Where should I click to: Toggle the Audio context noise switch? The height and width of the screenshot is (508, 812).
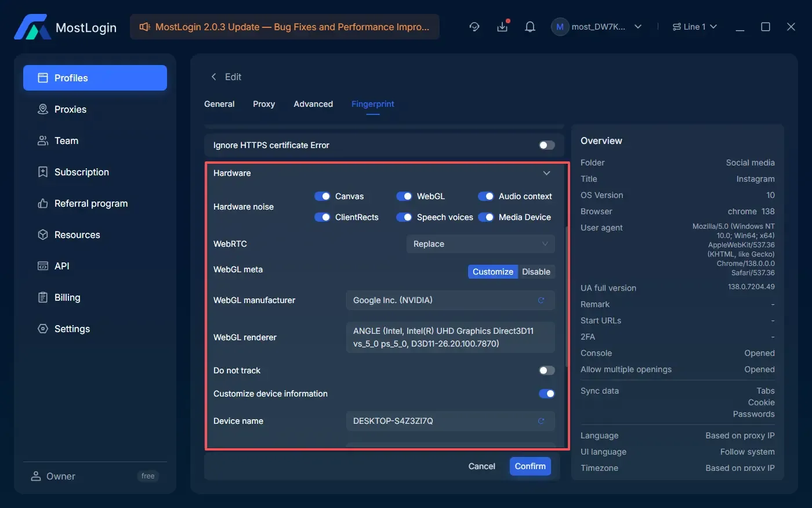(x=486, y=196)
